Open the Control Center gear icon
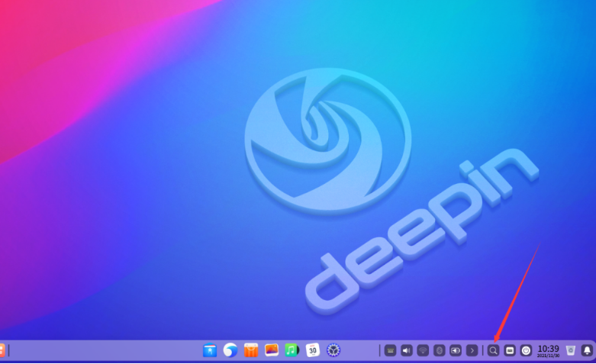Image resolution: width=596 pixels, height=364 pixels. (333, 350)
